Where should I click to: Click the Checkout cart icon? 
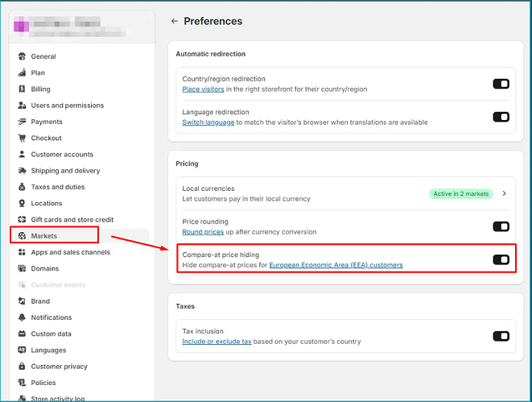coord(22,139)
